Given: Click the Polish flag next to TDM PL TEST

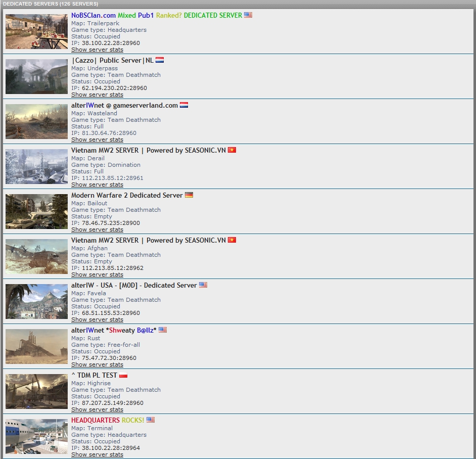Looking at the screenshot, I should pyautogui.click(x=123, y=375).
